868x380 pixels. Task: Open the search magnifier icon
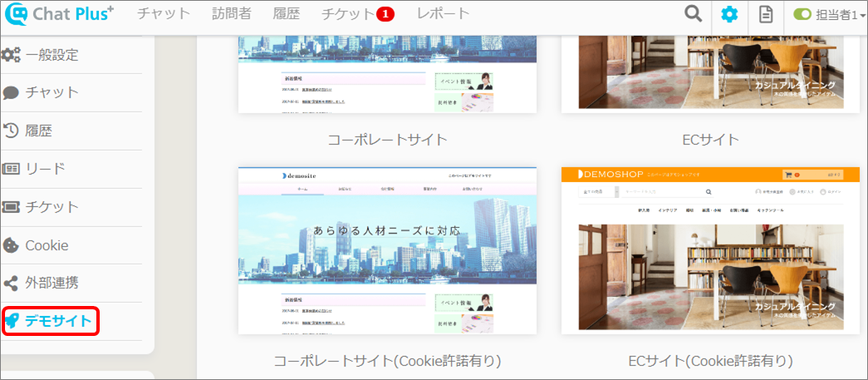[x=693, y=14]
